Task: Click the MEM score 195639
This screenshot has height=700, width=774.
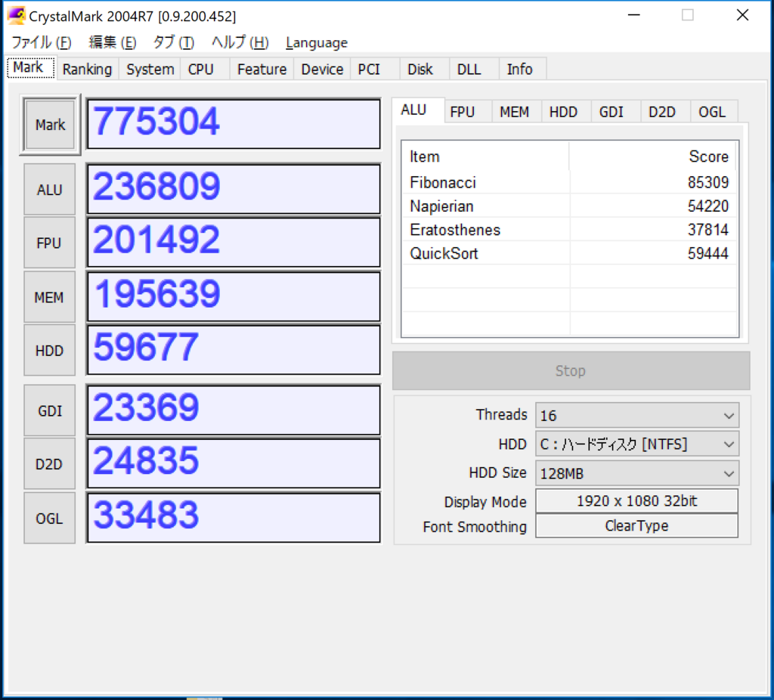Action: pos(234,297)
